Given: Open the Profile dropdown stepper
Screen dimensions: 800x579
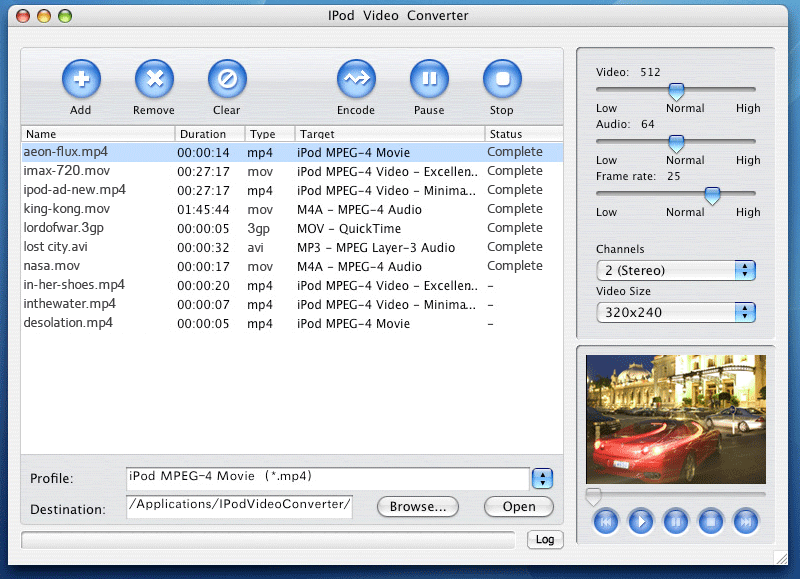Looking at the screenshot, I should tap(543, 478).
